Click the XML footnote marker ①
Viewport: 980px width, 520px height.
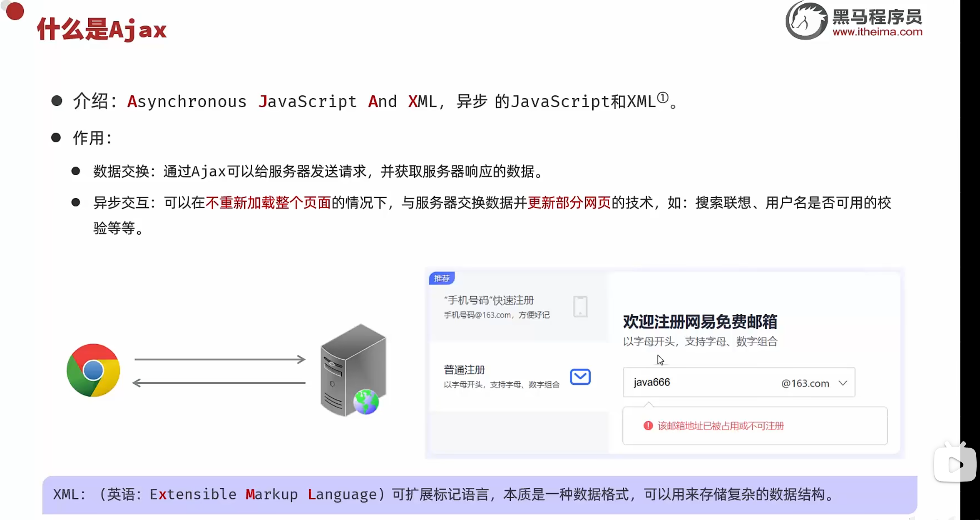[663, 98]
